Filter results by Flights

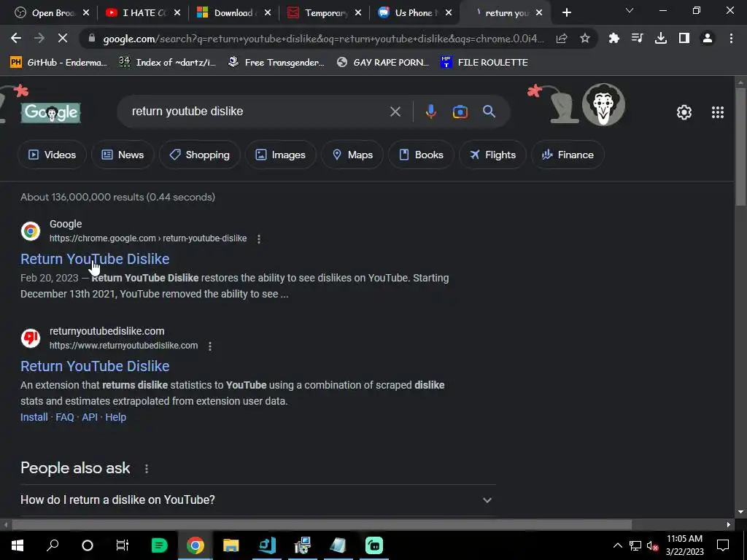492,155
